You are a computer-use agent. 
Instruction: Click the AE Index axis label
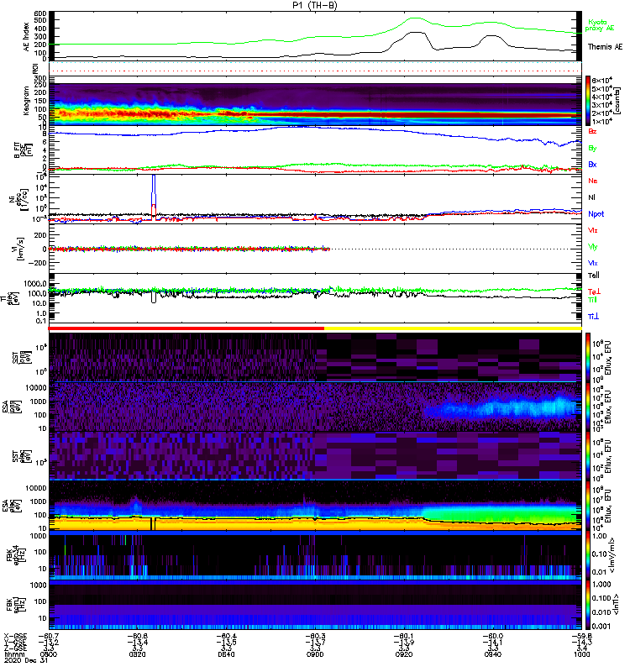tap(27, 37)
